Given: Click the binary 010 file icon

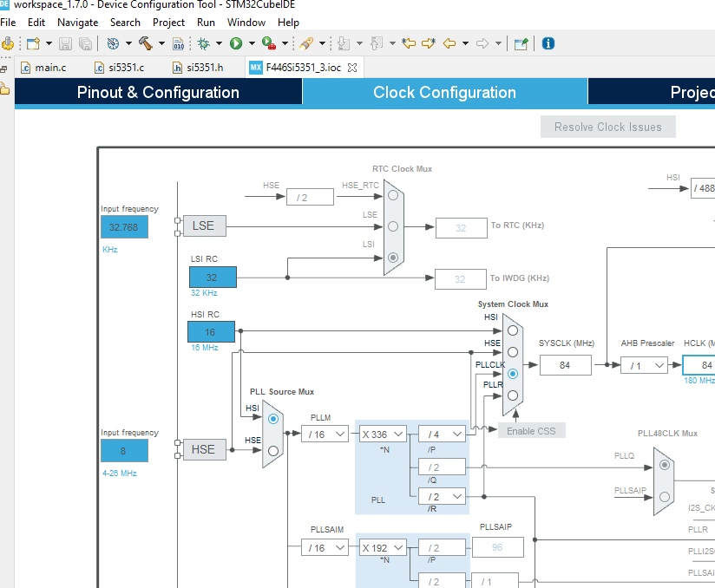Looking at the screenshot, I should click(x=178, y=43).
